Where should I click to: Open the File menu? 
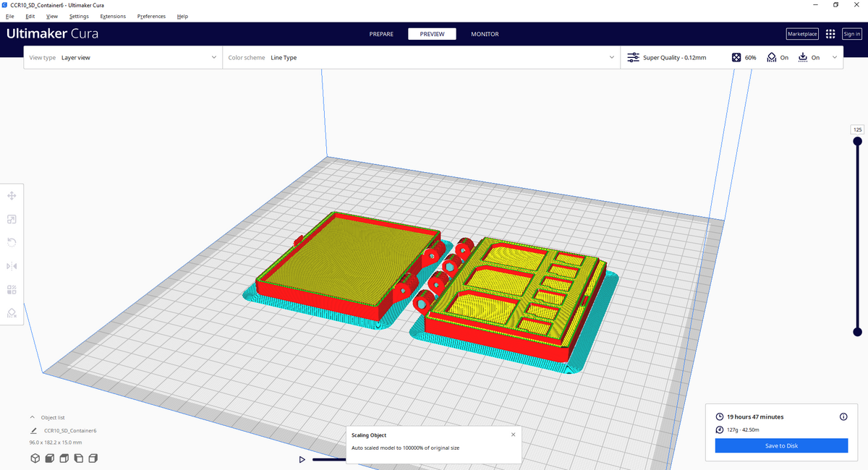pos(10,16)
